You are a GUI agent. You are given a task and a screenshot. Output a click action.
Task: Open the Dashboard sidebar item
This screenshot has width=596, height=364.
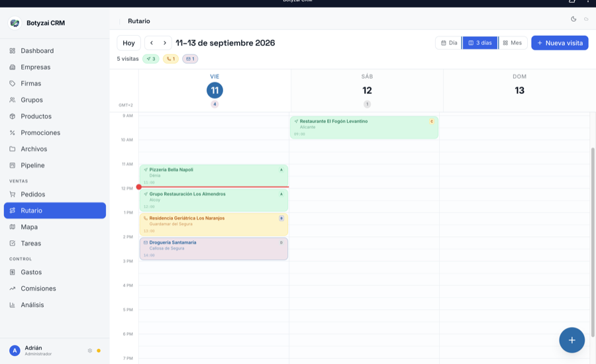[x=55, y=50]
